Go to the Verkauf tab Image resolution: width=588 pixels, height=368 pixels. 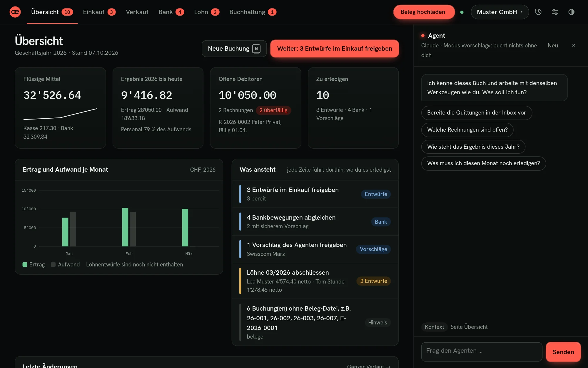tap(137, 12)
